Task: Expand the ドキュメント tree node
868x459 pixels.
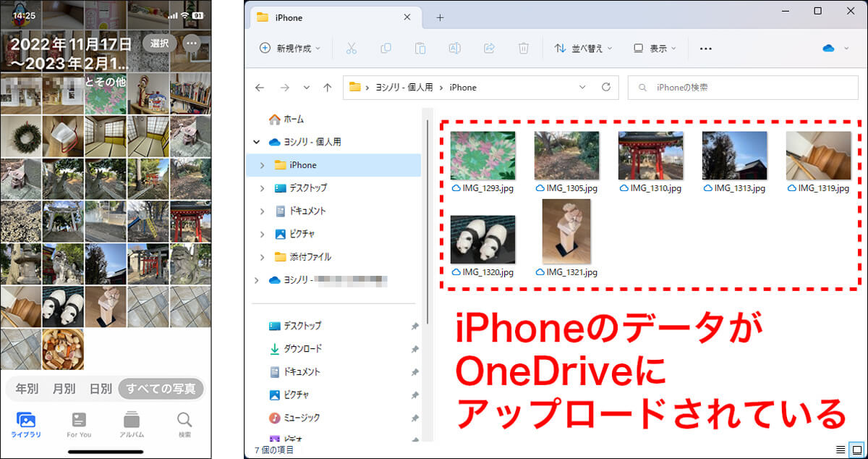Action: pos(262,211)
